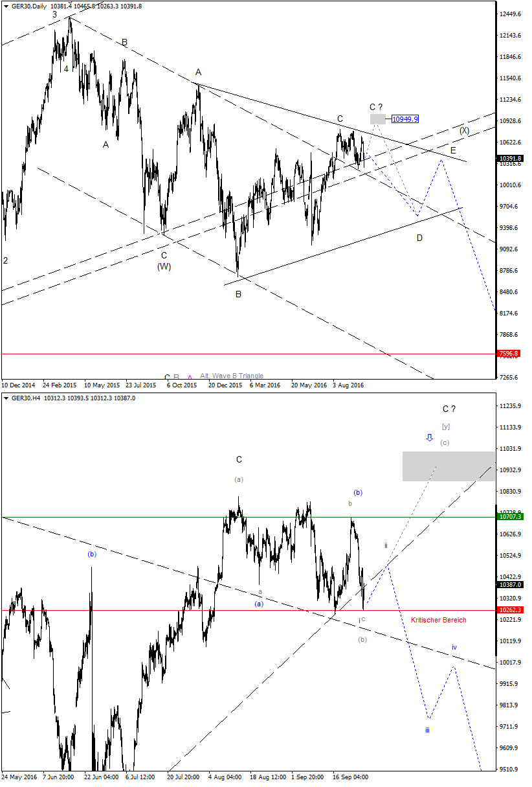This screenshot has width=532, height=787.
Task: Click the black 10391.8 price tag
Action: click(x=509, y=157)
